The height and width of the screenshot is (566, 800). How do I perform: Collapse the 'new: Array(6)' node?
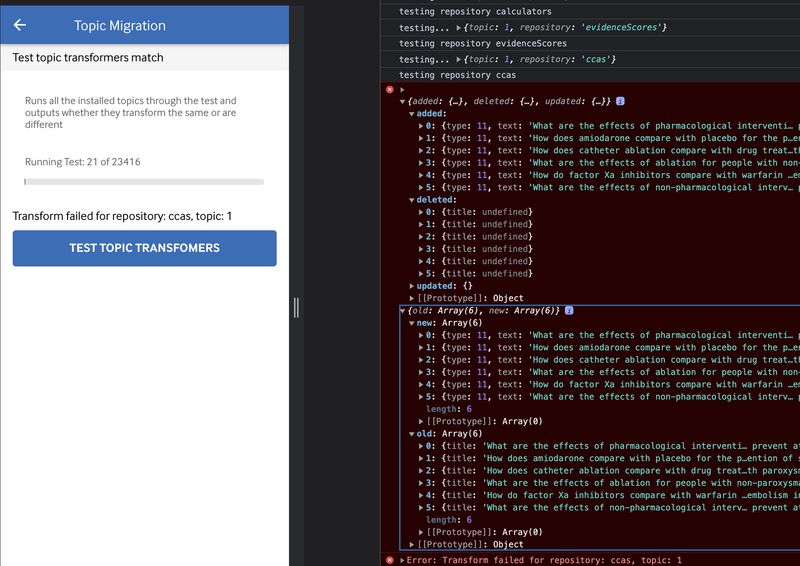pos(412,323)
